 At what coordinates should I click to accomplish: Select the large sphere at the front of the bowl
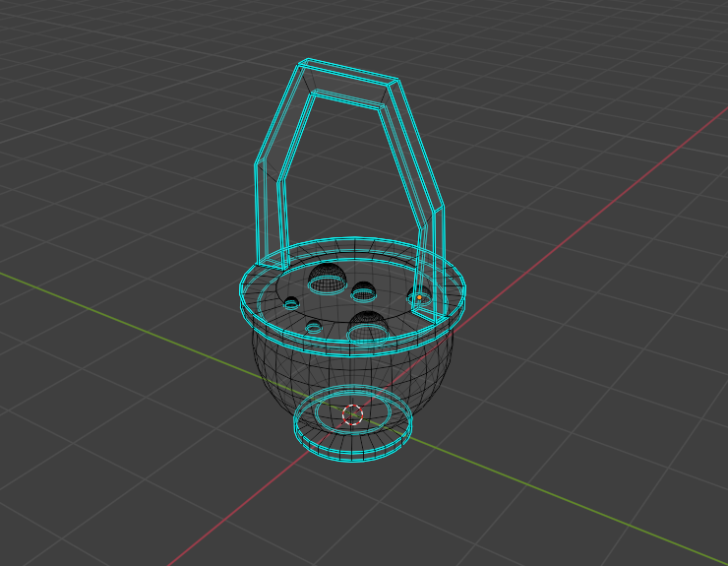point(368,327)
